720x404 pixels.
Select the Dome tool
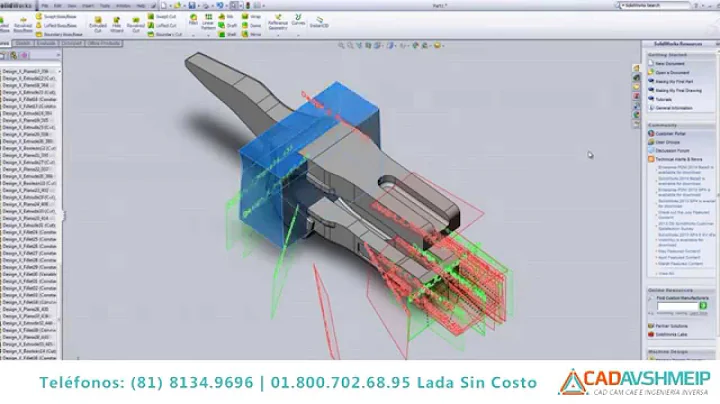(252, 25)
